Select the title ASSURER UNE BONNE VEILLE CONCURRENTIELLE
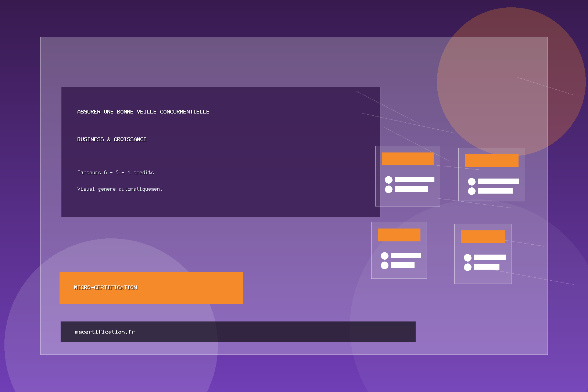The width and height of the screenshot is (588, 392). pyautogui.click(x=143, y=112)
